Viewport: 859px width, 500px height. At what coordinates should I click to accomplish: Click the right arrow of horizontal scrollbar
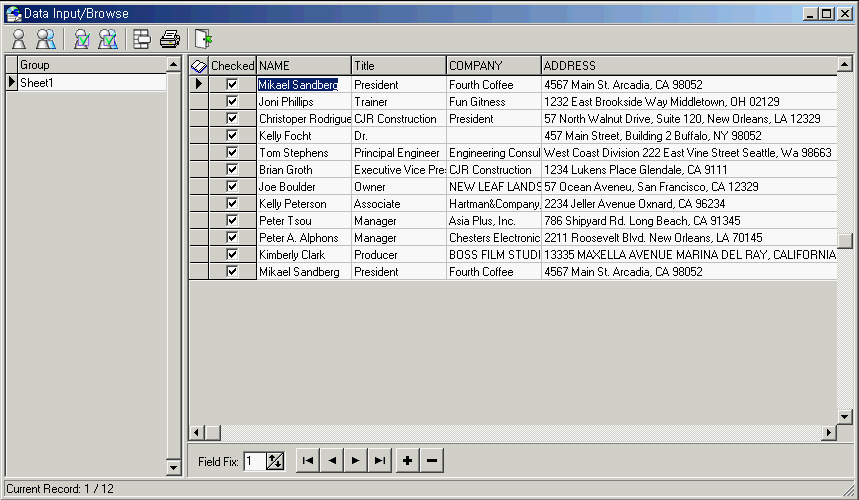(x=828, y=433)
